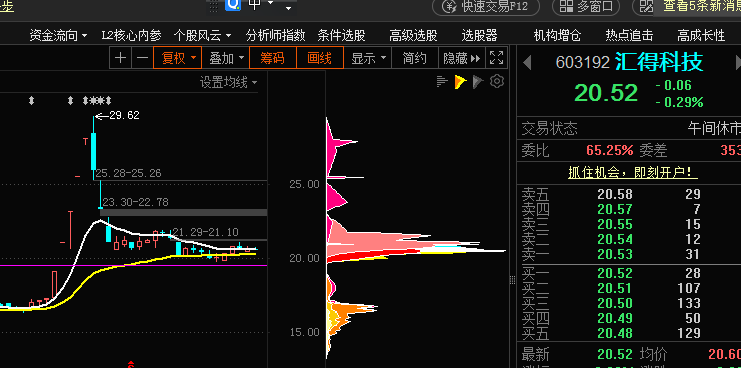Screen dimensions: 741x368
Task: Toggle 画线 drawing line mode
Action: 320,58
